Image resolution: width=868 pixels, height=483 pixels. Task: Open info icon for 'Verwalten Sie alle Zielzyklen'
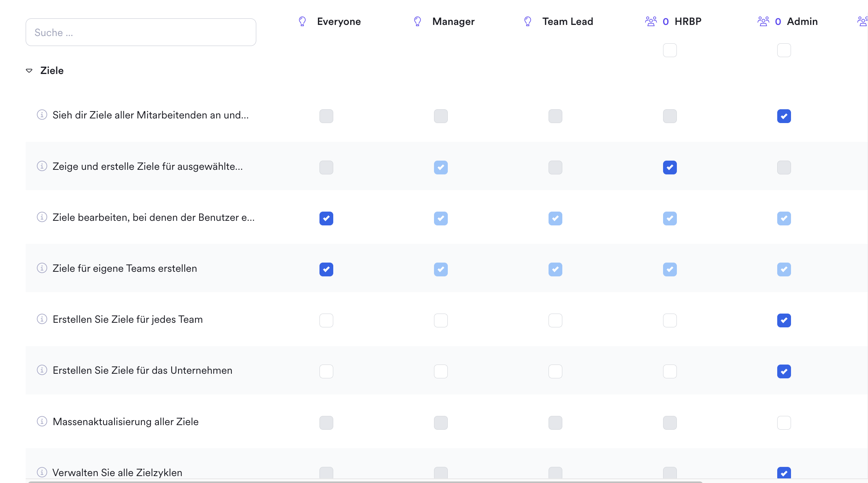click(42, 472)
